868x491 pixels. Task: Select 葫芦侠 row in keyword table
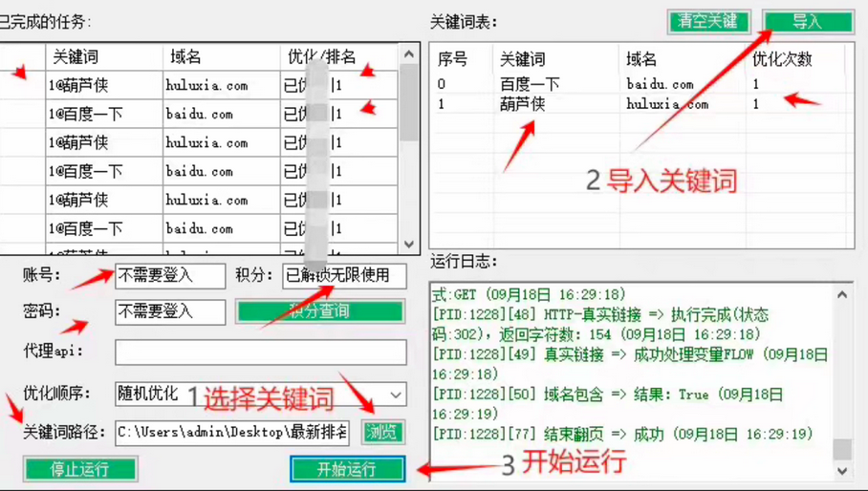click(641, 104)
